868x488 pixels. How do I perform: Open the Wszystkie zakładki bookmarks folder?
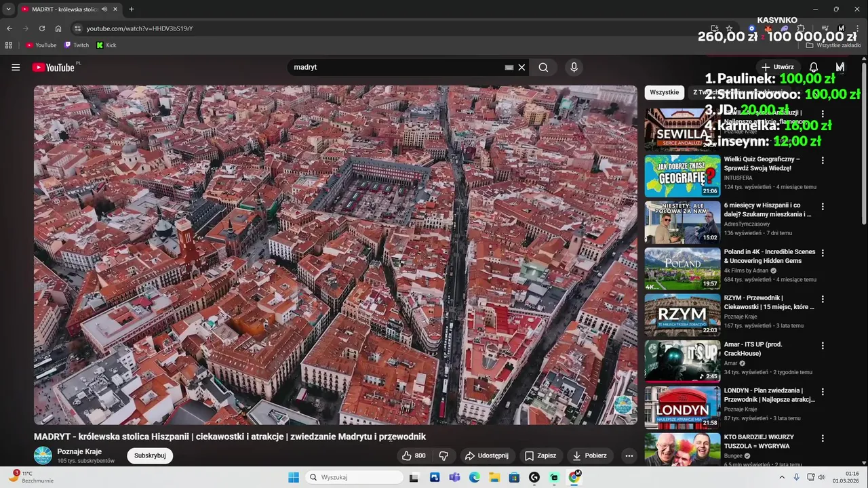[x=833, y=45]
